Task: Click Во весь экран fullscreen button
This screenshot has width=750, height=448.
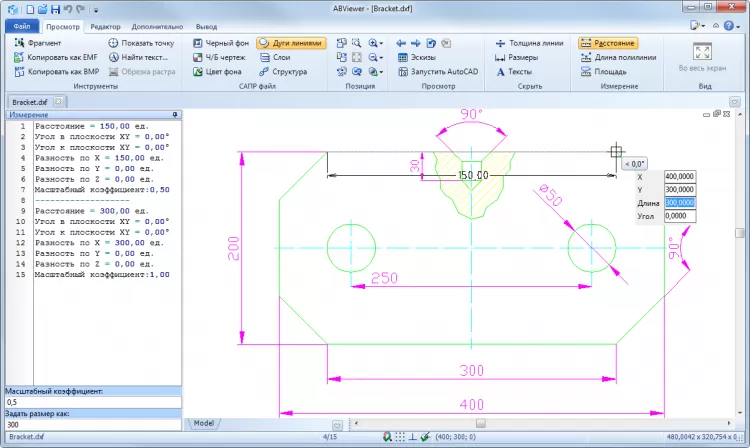Action: [702, 57]
